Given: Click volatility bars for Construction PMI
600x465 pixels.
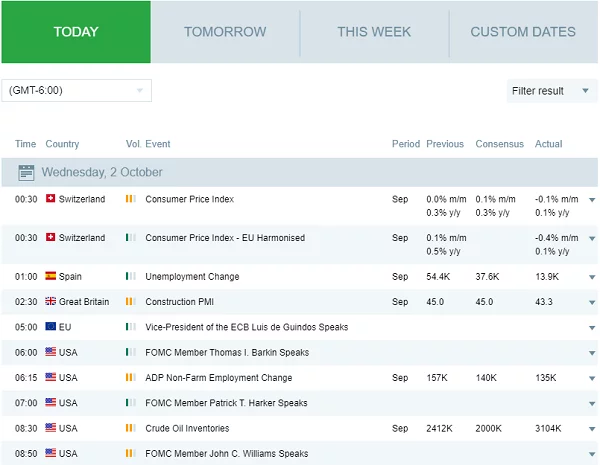Looking at the screenshot, I should point(130,301).
